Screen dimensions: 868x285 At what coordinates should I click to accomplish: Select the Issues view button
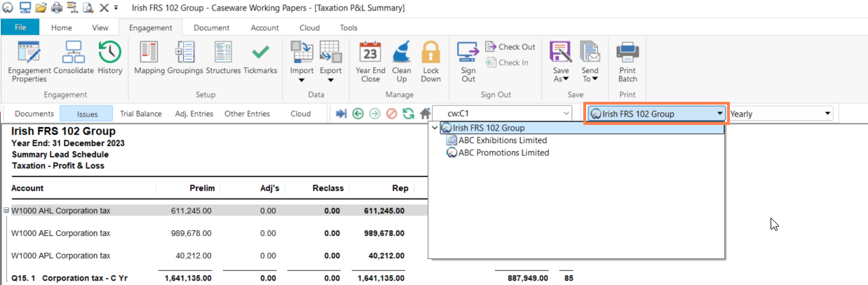point(88,114)
